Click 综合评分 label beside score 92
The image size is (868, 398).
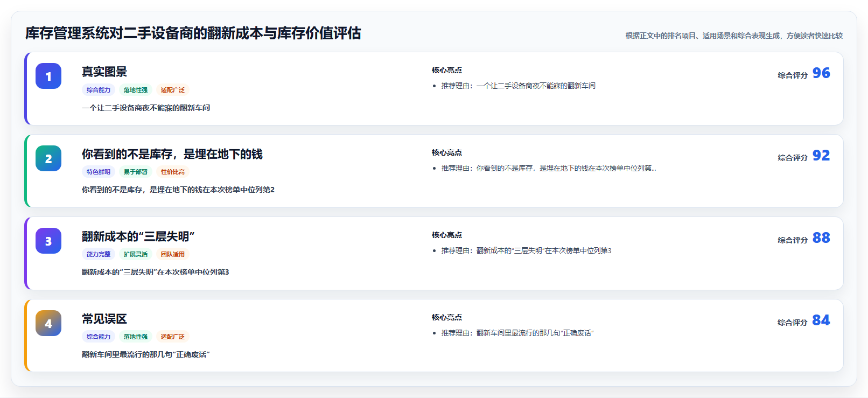(x=793, y=158)
